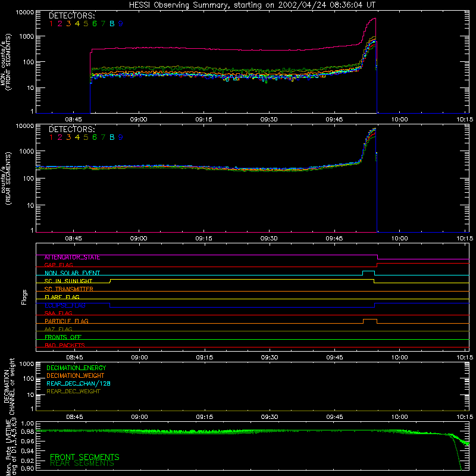Click the A47_FLAG label
Image resolution: width=476 pixels, height=476 pixels.
coord(58,329)
